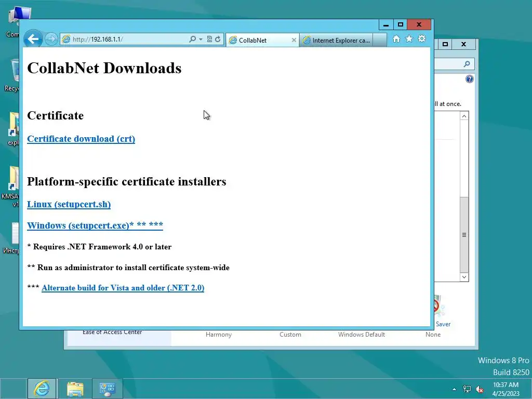Open the Linux (setupcert.sh) link
This screenshot has height=399, width=532.
(x=69, y=204)
